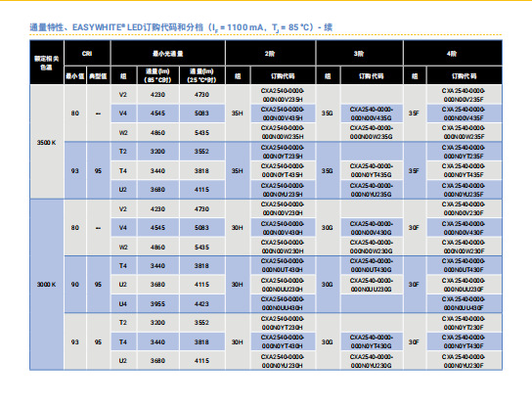Select order code ending 000N00W235G
The width and height of the screenshot is (532, 407).
[x=372, y=132]
